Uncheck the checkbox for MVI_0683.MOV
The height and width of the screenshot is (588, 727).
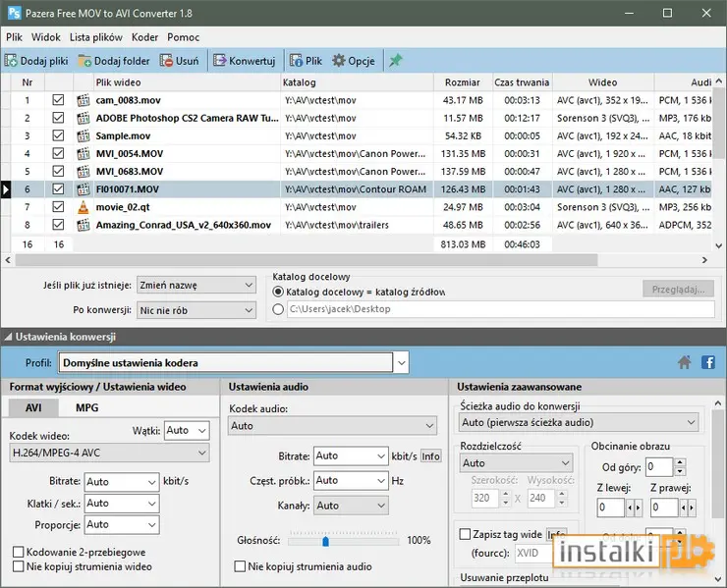58,172
